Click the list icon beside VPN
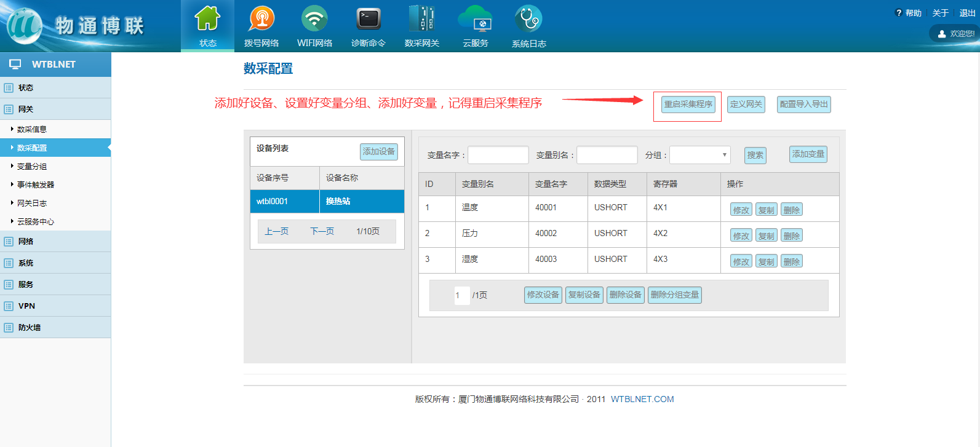The height and width of the screenshot is (447, 980). (9, 306)
